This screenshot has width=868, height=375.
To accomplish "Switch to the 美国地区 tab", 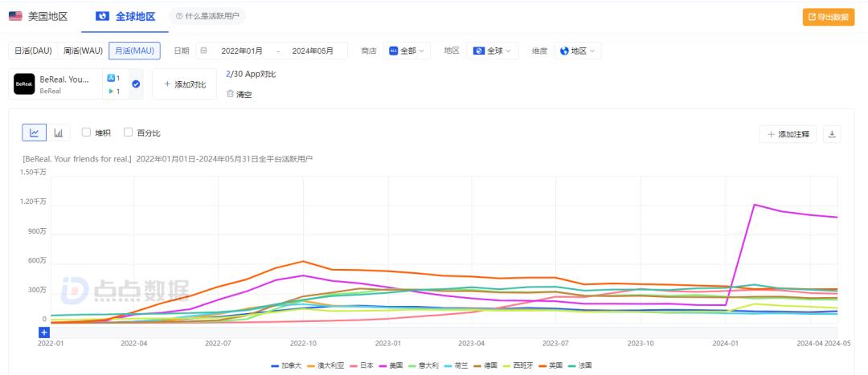I will click(x=39, y=16).
